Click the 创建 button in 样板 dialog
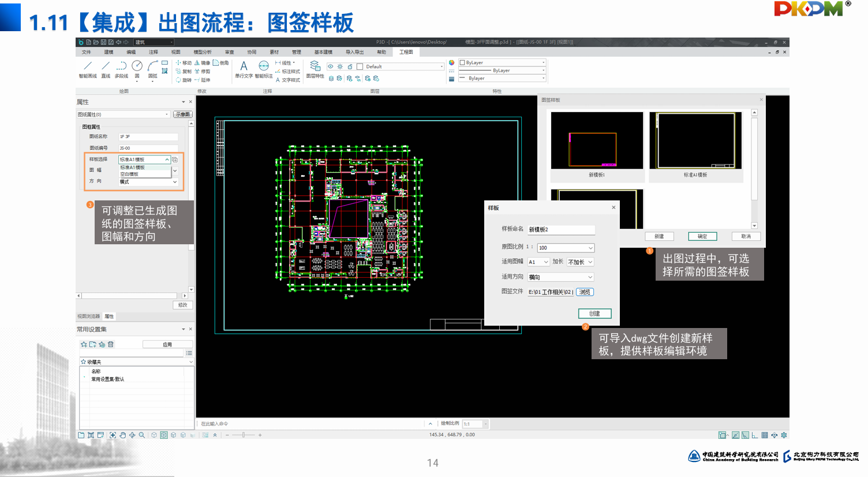Screen dimensions: 868x477 click(594, 314)
